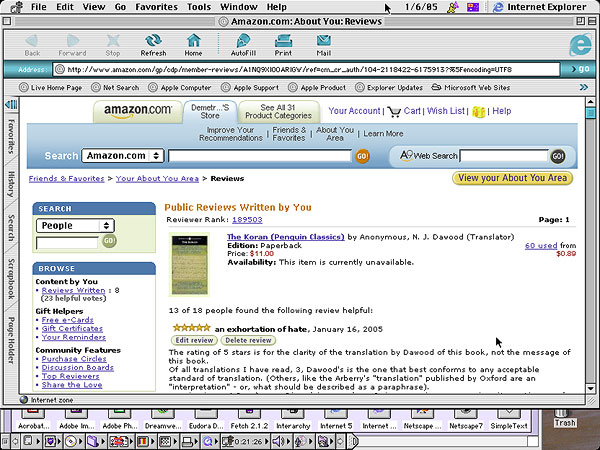Screen dimensions: 600x450
Task: Click the go button beside address bar
Action: click(580, 69)
